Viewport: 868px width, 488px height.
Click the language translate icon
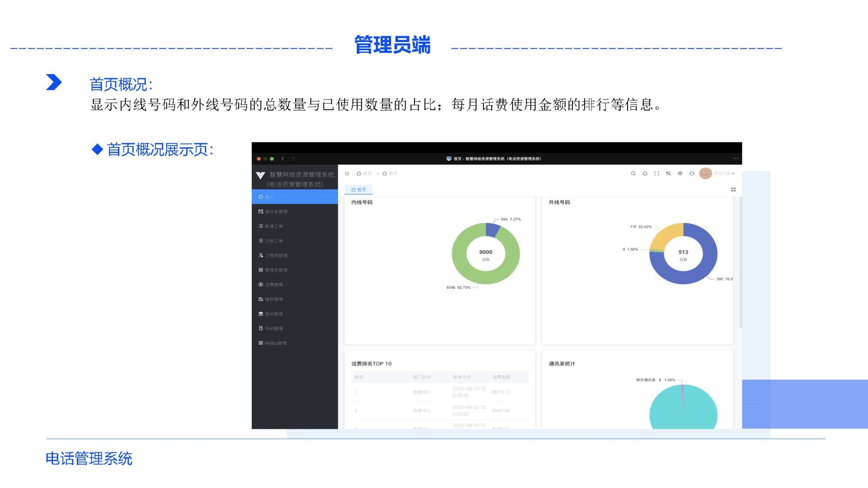pyautogui.click(x=668, y=174)
